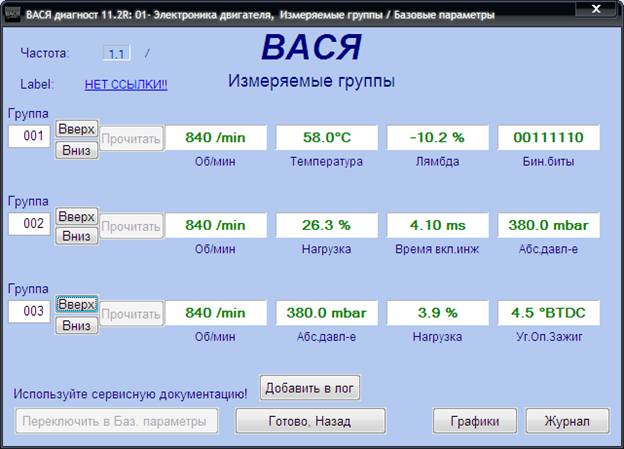624x449 pixels.
Task: Click Добавить в лог button
Action: [x=310, y=388]
